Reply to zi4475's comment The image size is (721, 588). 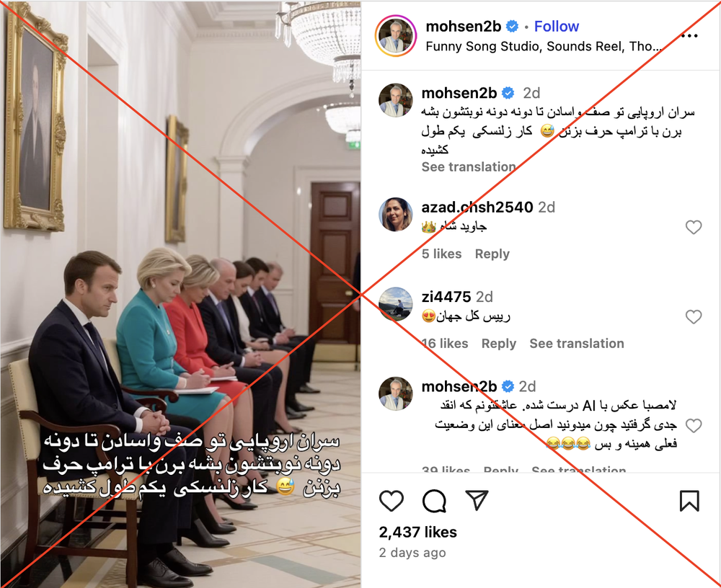point(498,344)
